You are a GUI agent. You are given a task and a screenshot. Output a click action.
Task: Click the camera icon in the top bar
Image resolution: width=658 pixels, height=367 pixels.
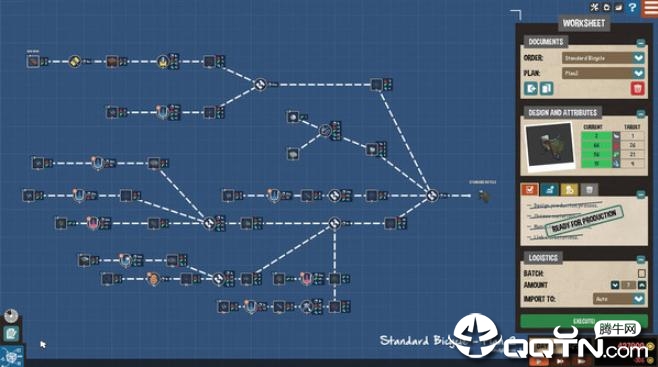[607, 7]
